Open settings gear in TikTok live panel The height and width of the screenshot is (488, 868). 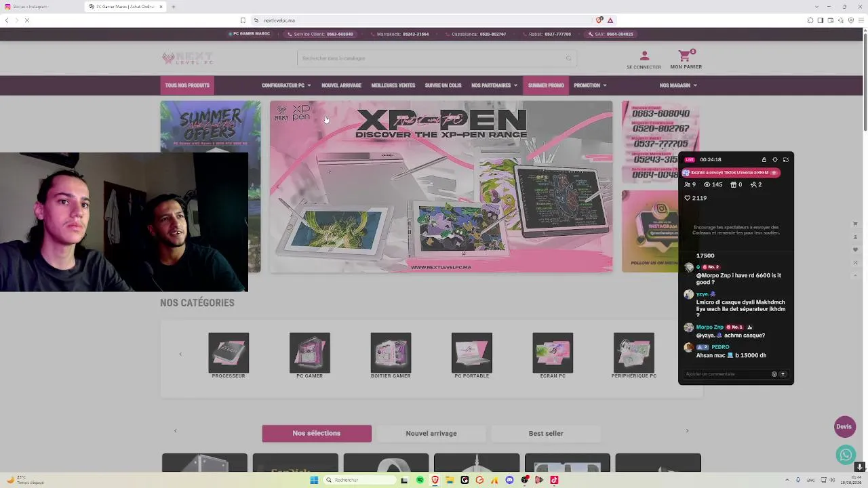point(775,160)
